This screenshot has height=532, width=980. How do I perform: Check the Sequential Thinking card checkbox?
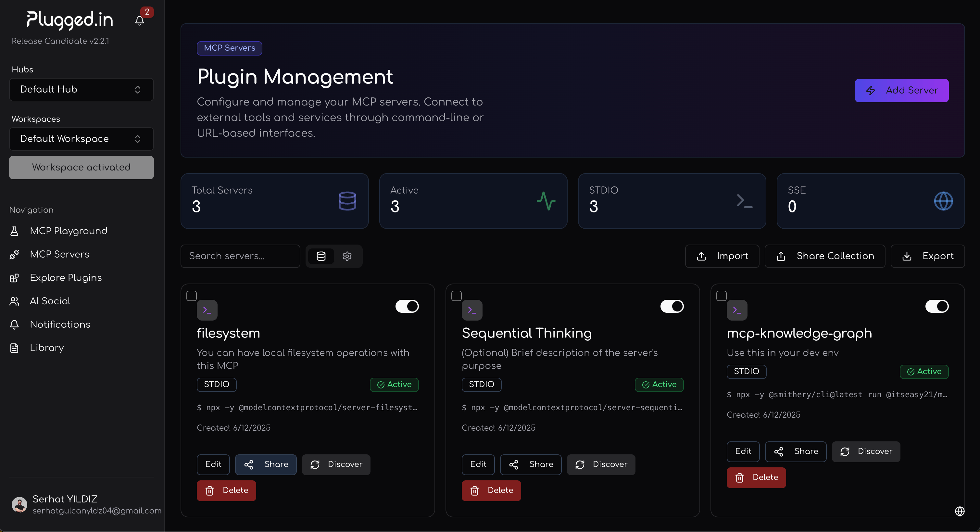click(x=457, y=296)
